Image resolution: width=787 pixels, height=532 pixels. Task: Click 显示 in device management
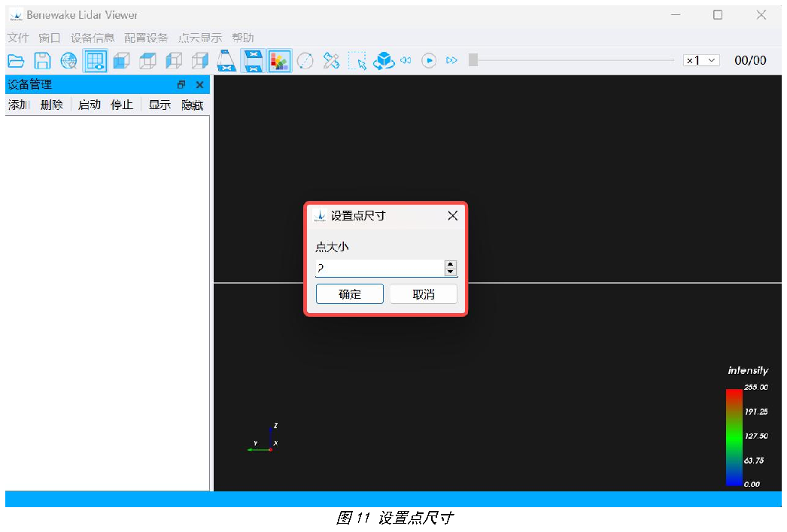pos(160,105)
